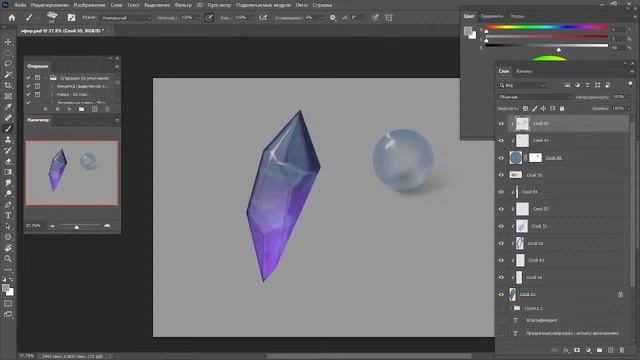Uncheck the first action set checkmark

click(x=28, y=78)
